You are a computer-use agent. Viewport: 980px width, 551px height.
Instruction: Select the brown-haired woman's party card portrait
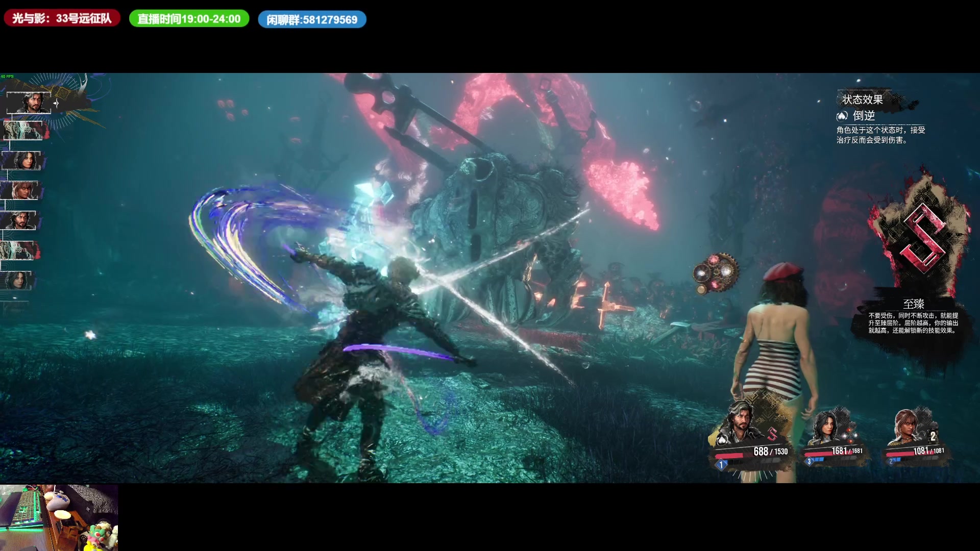pyautogui.click(x=907, y=428)
